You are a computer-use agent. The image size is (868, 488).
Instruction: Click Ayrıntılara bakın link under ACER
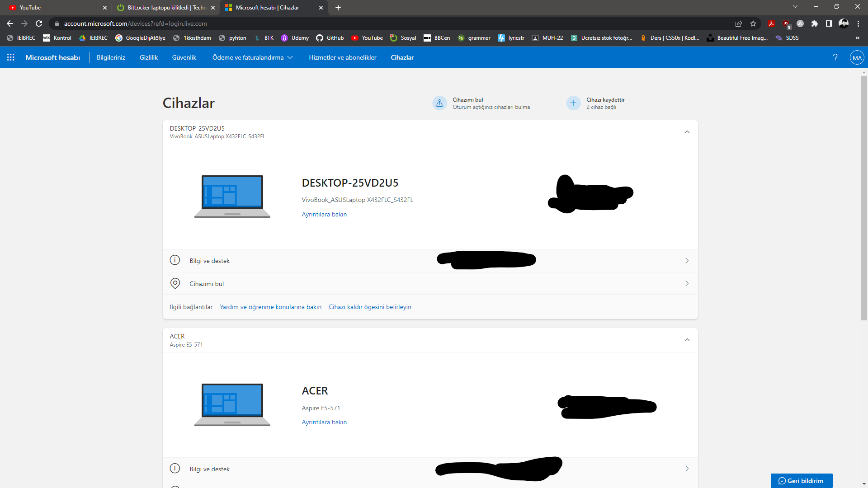coord(324,422)
